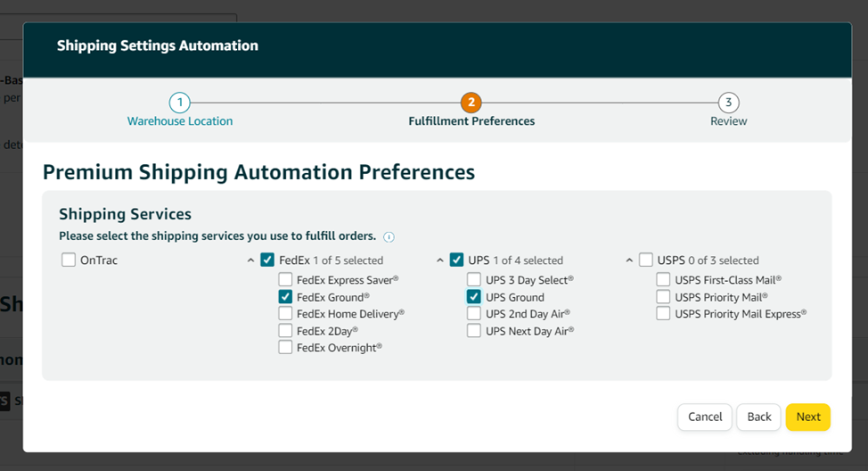This screenshot has width=868, height=471.
Task: Select all USPS services checkbox
Action: click(x=646, y=260)
